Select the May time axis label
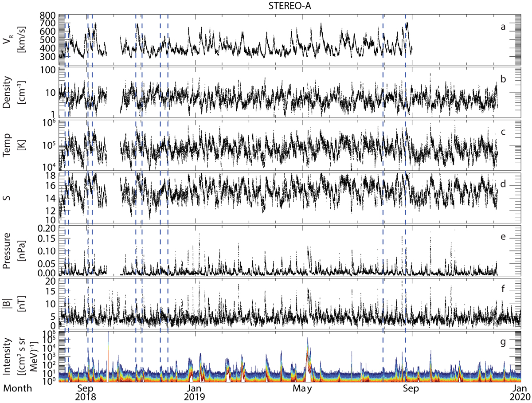 coord(304,389)
